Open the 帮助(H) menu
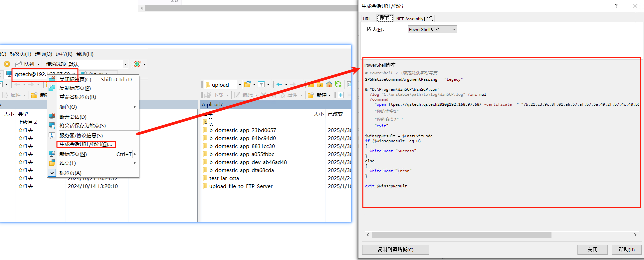644x260 pixels. [x=85, y=54]
